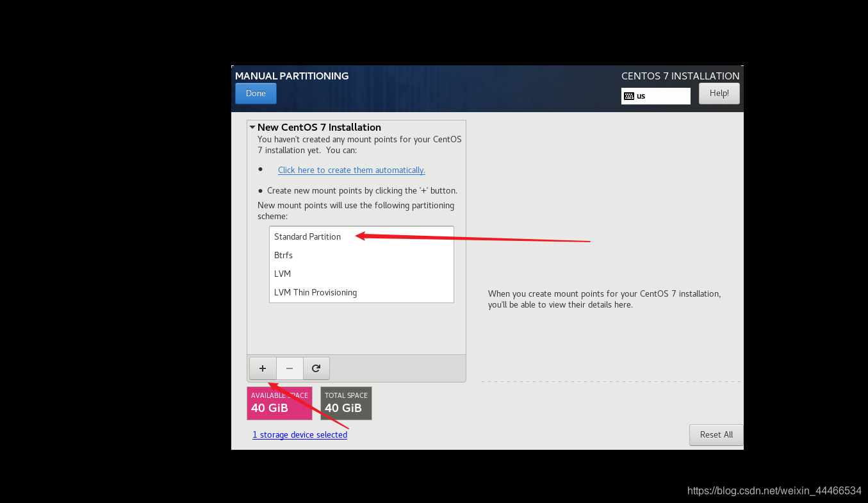The height and width of the screenshot is (503, 868).
Task: Click the minus remove mount point button
Action: tap(290, 368)
